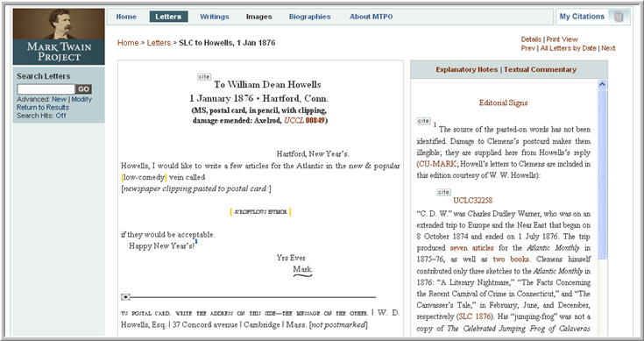The width and height of the screenshot is (644, 341).
Task: Open the My Citations link
Action: point(582,17)
